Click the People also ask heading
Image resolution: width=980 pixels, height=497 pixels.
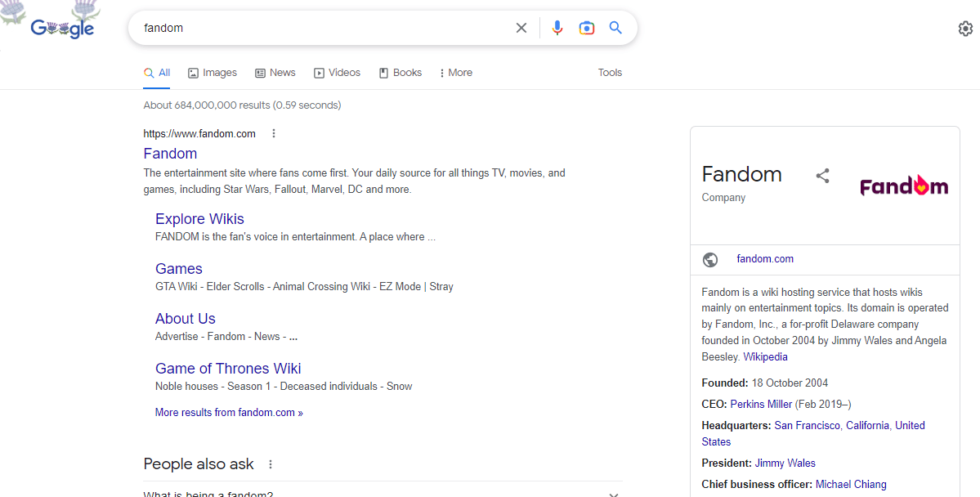point(199,463)
